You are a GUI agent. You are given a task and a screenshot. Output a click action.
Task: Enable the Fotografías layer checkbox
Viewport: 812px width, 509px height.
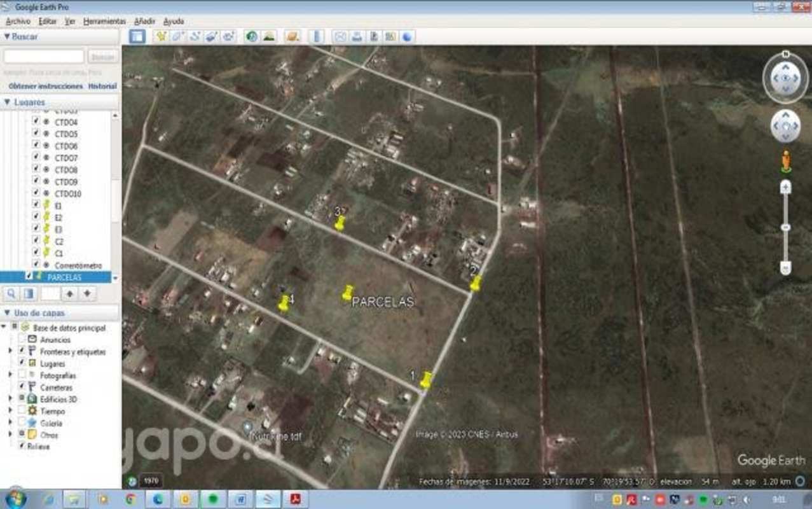[22, 375]
